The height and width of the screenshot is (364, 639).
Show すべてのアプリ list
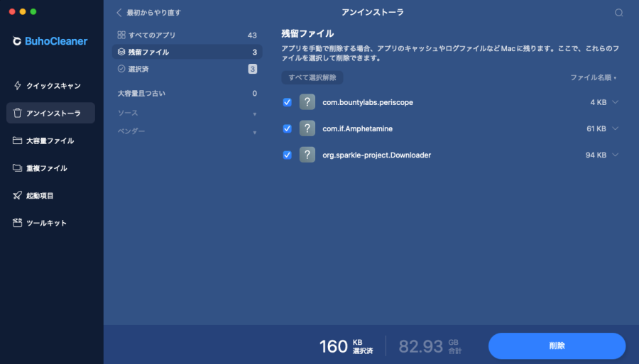pos(187,35)
